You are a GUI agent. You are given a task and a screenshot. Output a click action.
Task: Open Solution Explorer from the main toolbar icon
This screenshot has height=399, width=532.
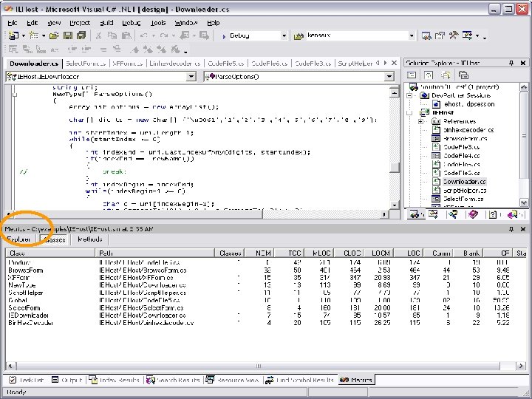426,35
